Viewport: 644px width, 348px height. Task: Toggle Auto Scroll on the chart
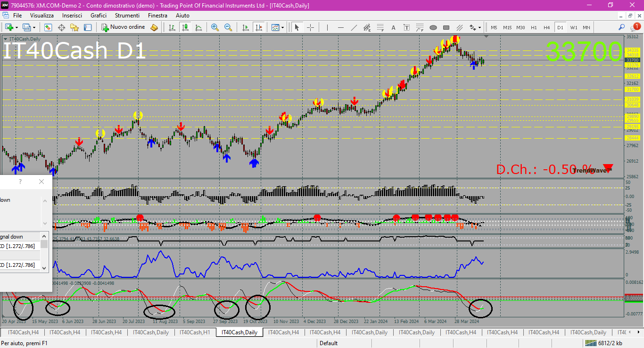(x=246, y=27)
